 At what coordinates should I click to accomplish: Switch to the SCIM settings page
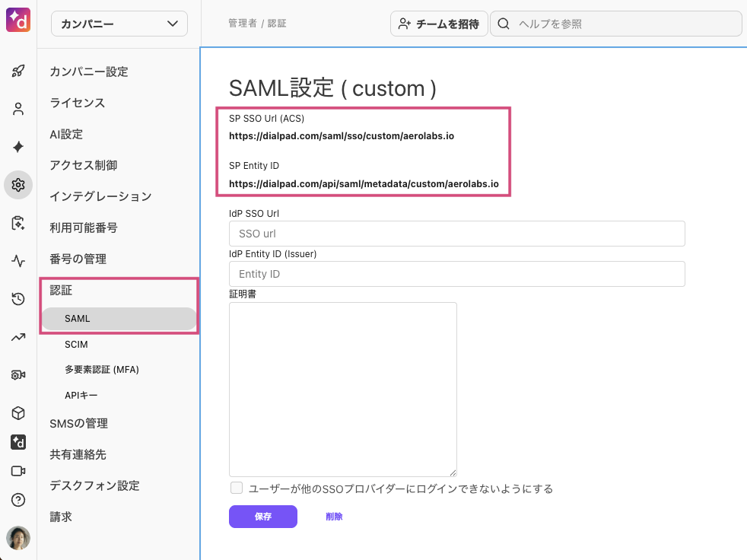pyautogui.click(x=76, y=344)
